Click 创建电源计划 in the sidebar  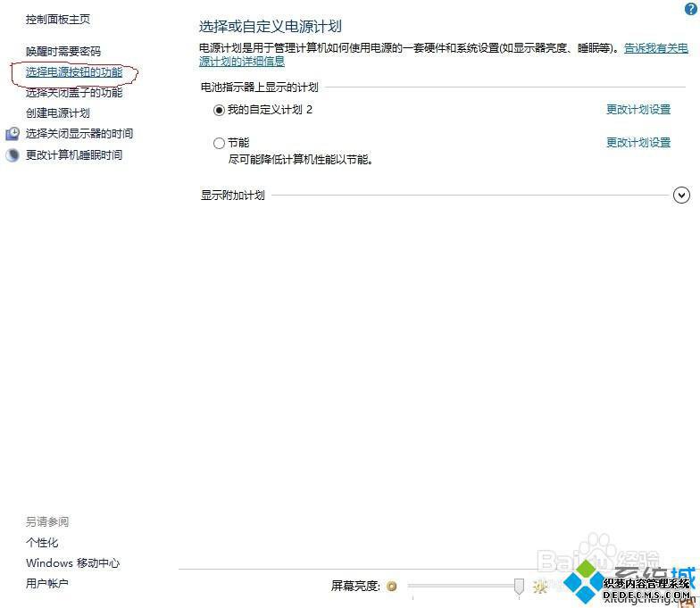58,112
